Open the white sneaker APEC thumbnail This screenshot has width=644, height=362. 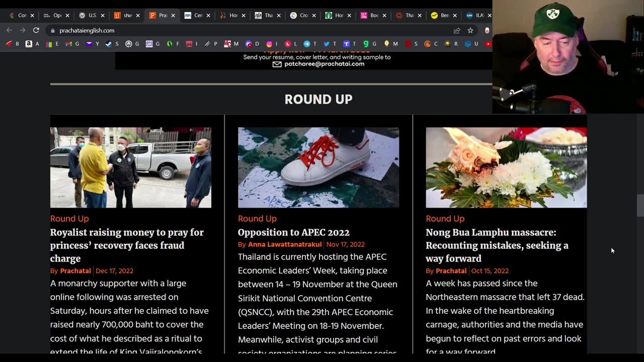pyautogui.click(x=318, y=167)
